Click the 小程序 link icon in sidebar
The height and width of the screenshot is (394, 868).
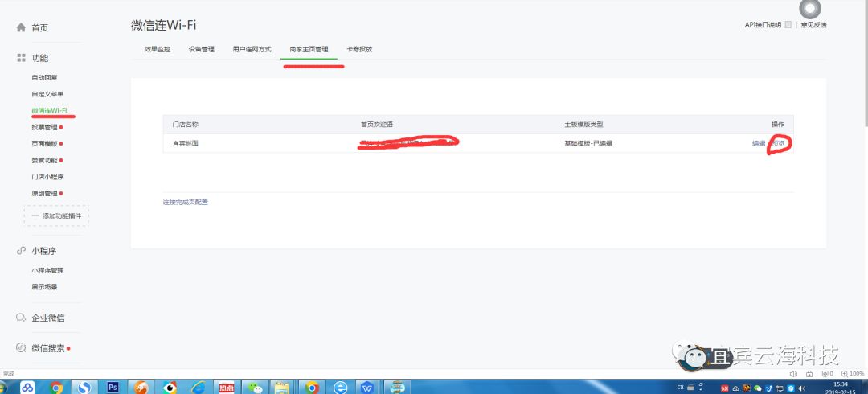click(x=21, y=251)
